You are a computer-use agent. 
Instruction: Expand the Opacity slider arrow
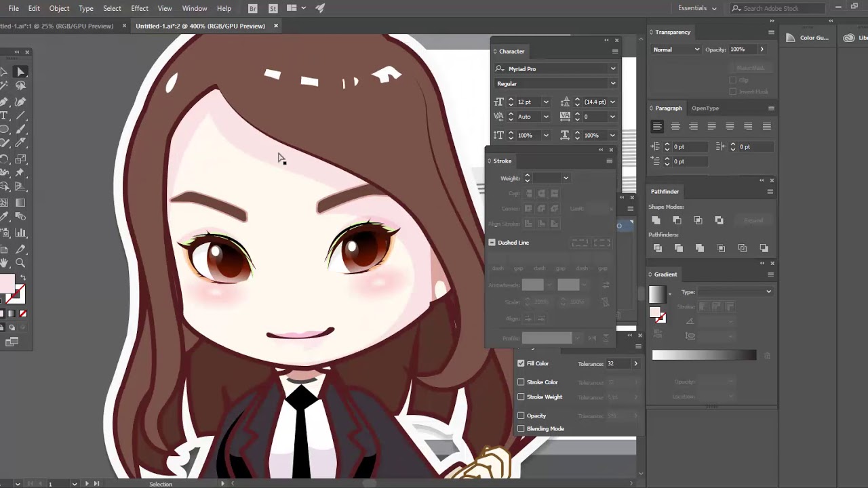click(762, 49)
